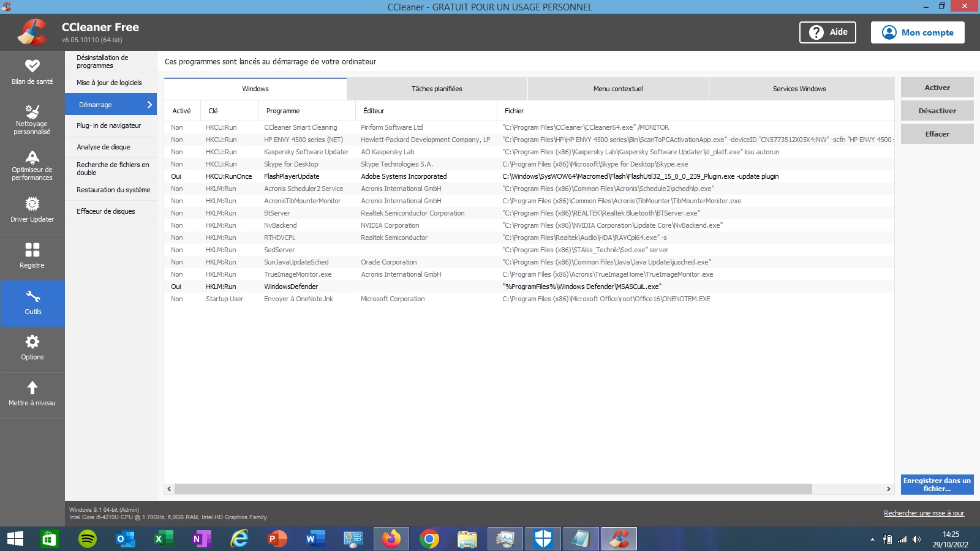
Task: Click the Activer button
Action: (x=937, y=88)
